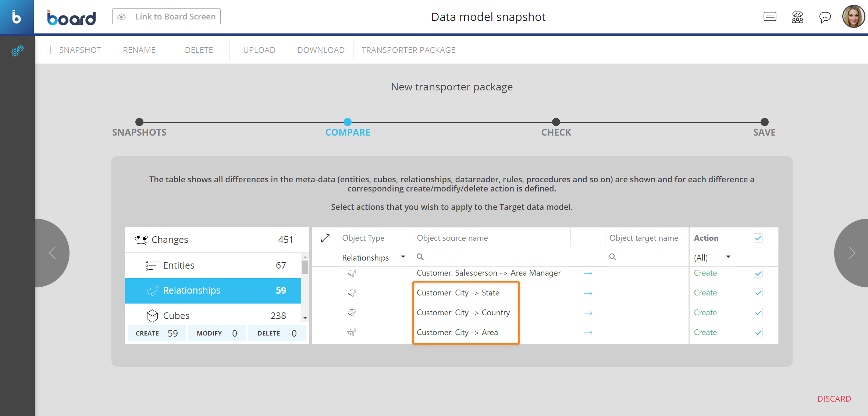Filter by CREATE 59 counter
The width and height of the screenshot is (868, 416).
(157, 333)
